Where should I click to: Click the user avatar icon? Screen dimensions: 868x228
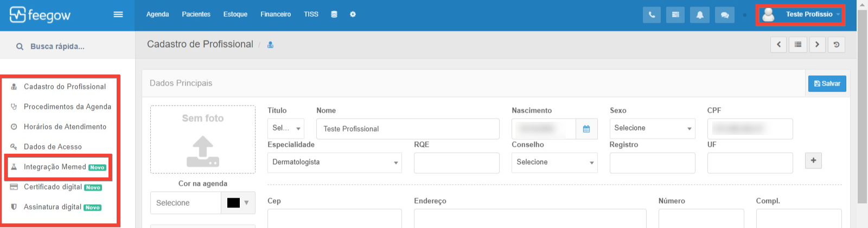point(768,15)
